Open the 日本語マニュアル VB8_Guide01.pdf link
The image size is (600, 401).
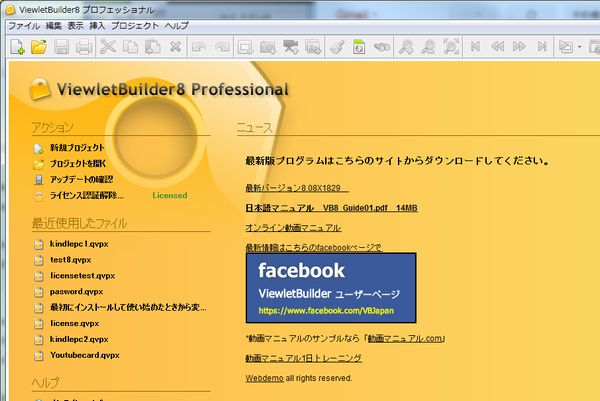pos(331,208)
